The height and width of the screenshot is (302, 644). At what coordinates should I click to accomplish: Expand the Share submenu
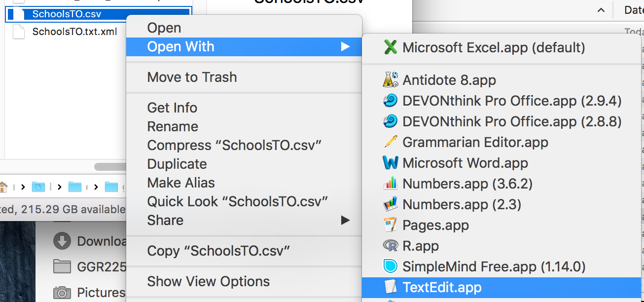point(244,220)
